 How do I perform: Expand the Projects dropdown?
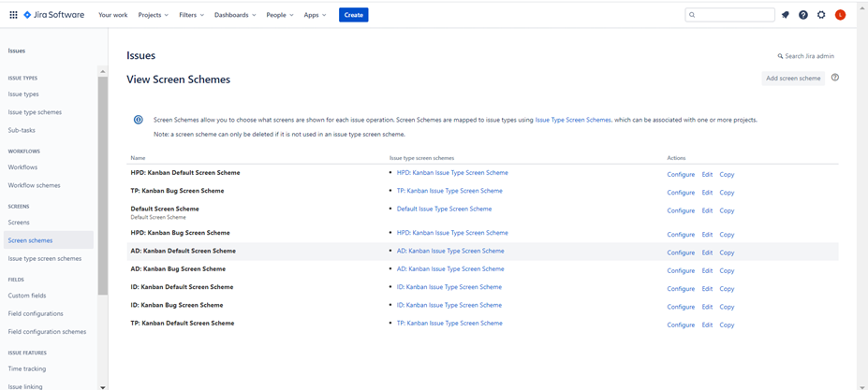[154, 15]
